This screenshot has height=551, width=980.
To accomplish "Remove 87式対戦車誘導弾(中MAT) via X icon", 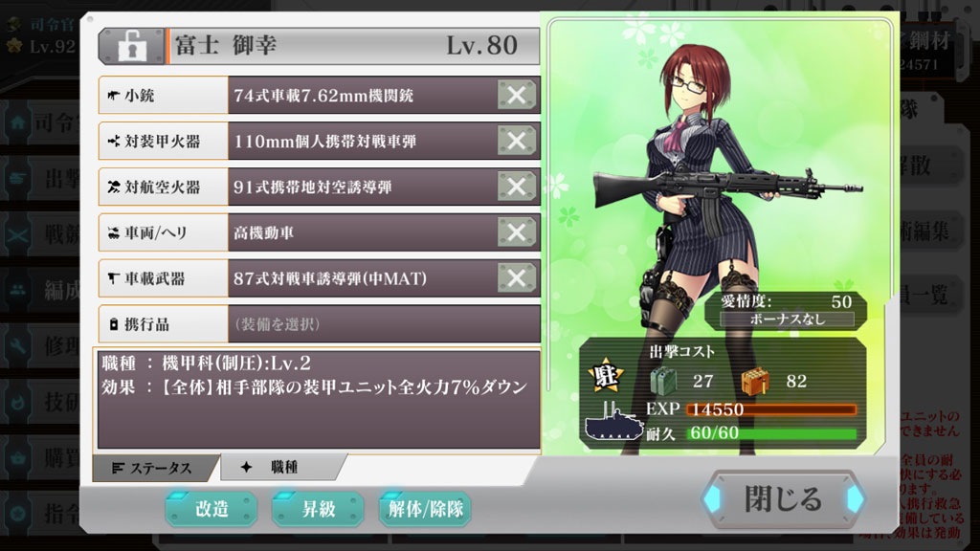I will coord(517,277).
